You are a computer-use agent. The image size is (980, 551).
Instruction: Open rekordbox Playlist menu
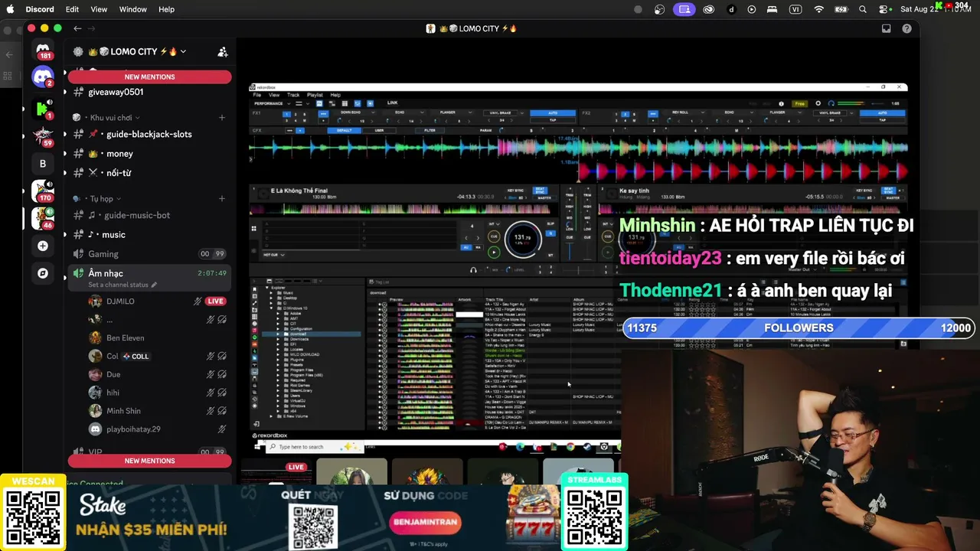point(315,95)
